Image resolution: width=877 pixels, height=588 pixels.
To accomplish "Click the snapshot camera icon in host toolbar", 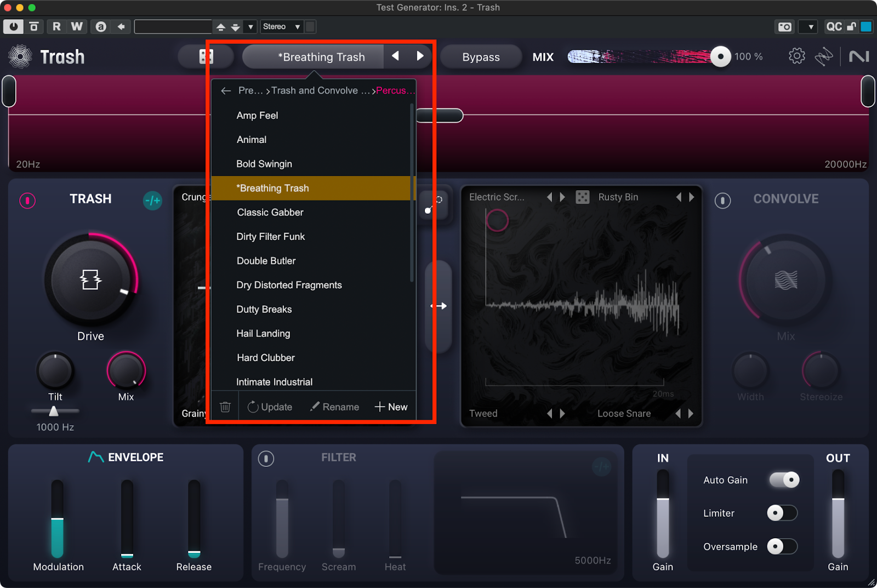I will tap(785, 26).
